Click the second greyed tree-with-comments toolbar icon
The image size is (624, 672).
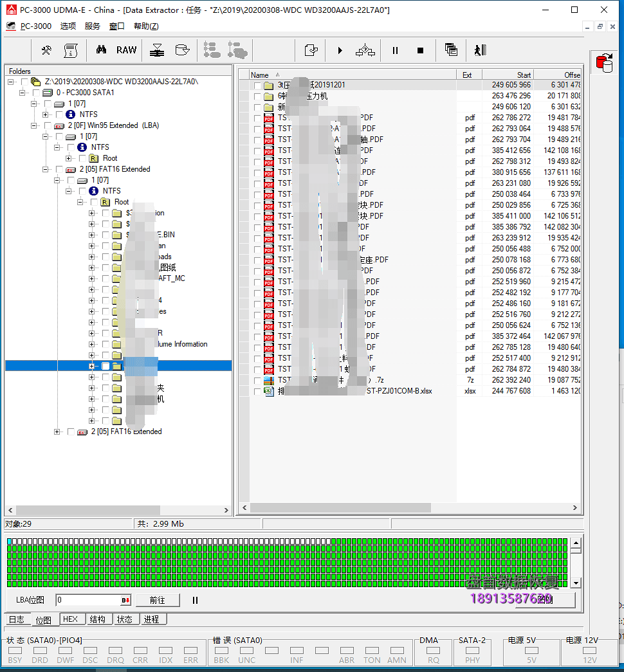click(x=237, y=50)
